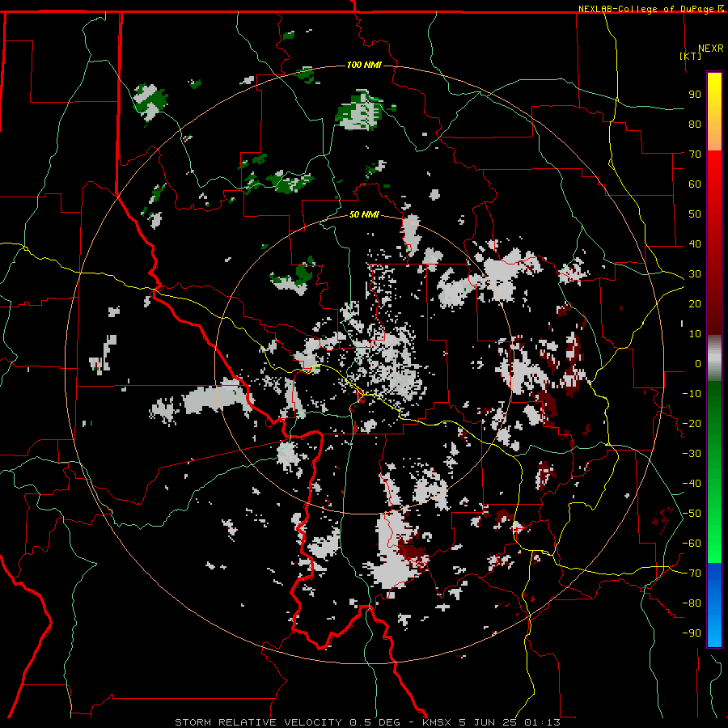Click the 40 value on velocity scale
The height and width of the screenshot is (728, 728).
click(x=695, y=244)
